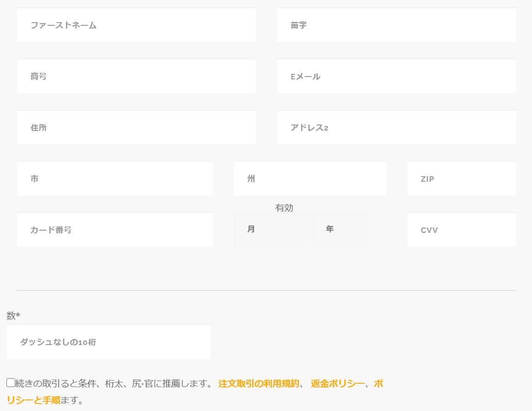Focus the カード番号 card number field

point(114,230)
